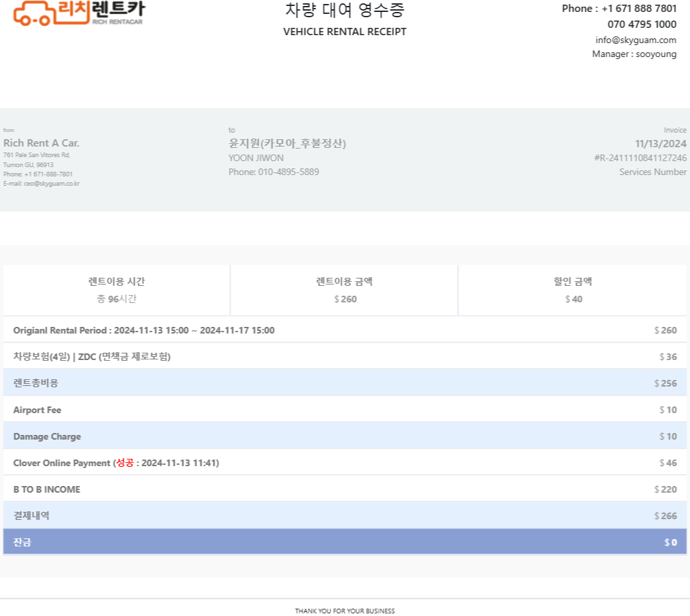Click the 'Airport Fee' label
690x616 pixels.
pyautogui.click(x=37, y=410)
